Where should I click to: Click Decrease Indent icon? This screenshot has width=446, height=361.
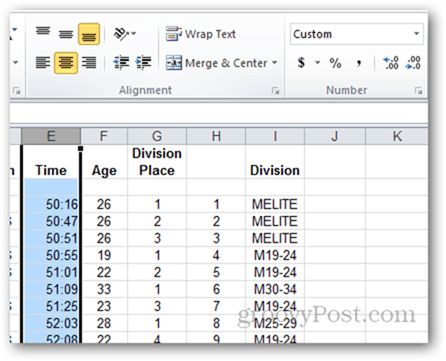(x=121, y=62)
